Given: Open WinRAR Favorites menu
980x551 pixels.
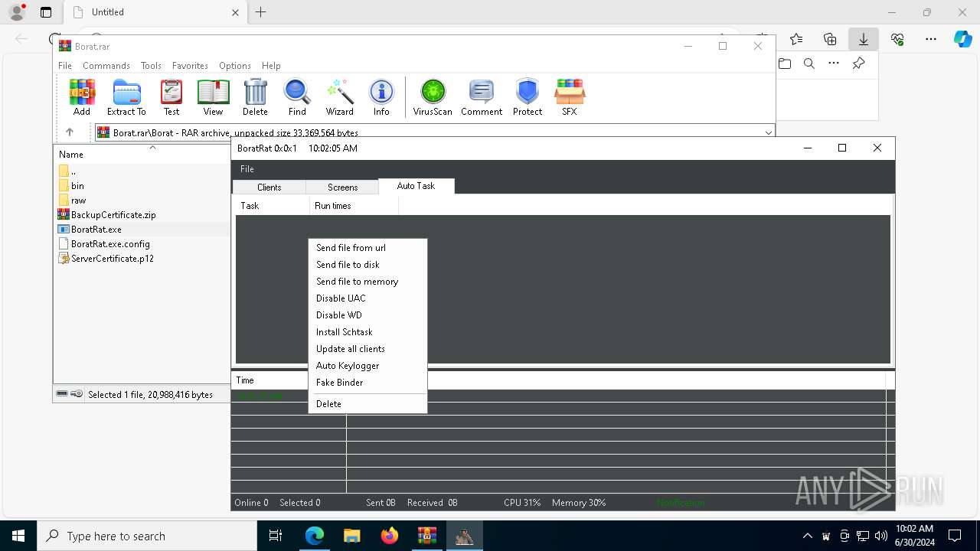Looking at the screenshot, I should (190, 66).
